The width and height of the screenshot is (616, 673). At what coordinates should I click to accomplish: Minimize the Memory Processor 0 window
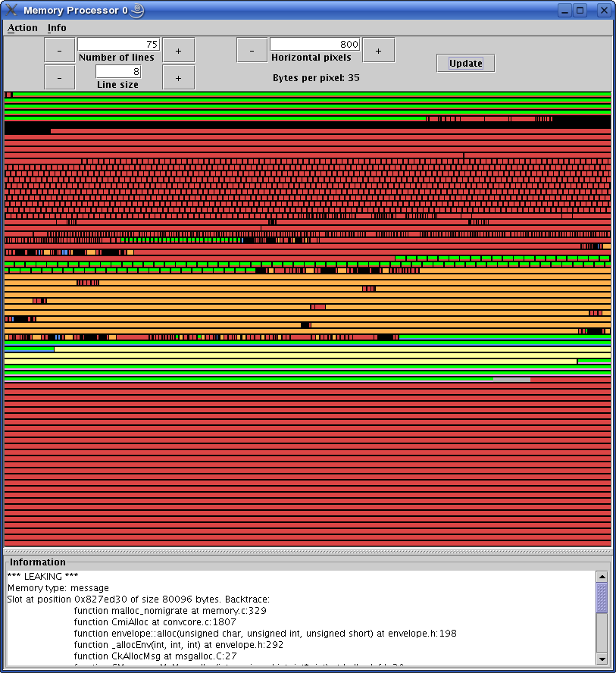[x=565, y=11]
